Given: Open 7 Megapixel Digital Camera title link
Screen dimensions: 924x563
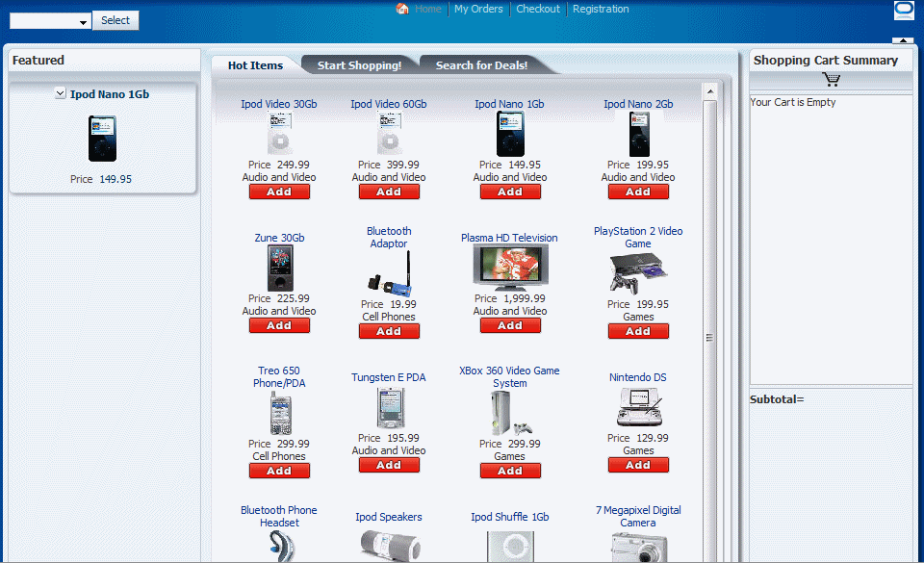Looking at the screenshot, I should (x=638, y=517).
